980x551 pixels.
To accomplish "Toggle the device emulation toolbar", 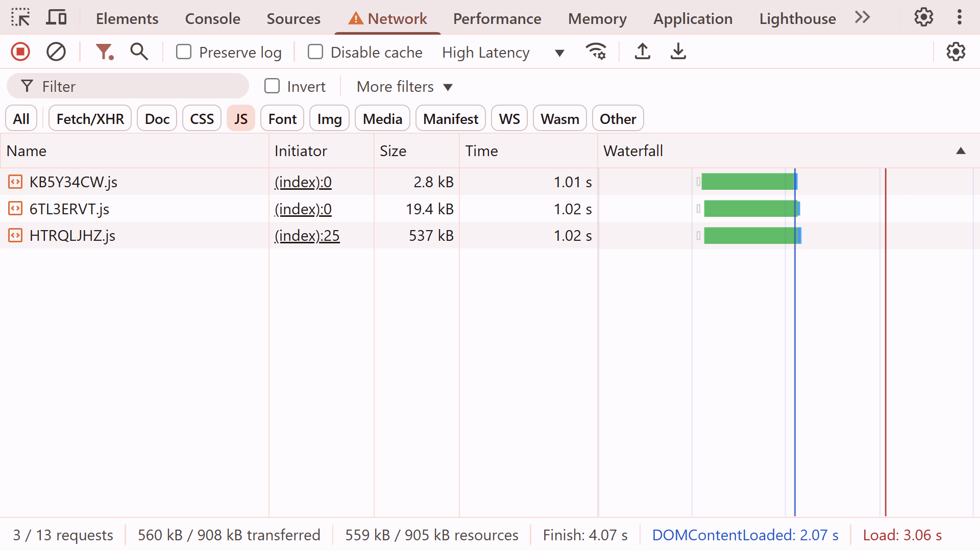I will coord(56,17).
